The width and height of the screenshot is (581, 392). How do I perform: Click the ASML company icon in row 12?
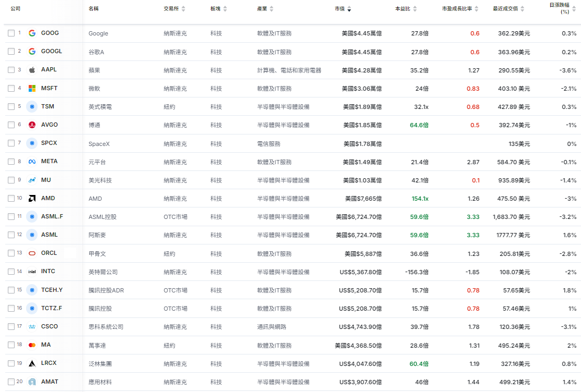(32, 235)
